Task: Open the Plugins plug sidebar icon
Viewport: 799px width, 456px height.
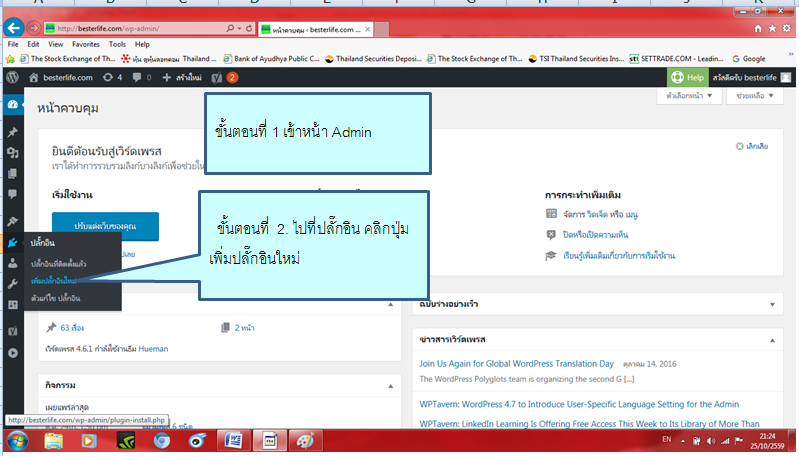Action: [13, 243]
